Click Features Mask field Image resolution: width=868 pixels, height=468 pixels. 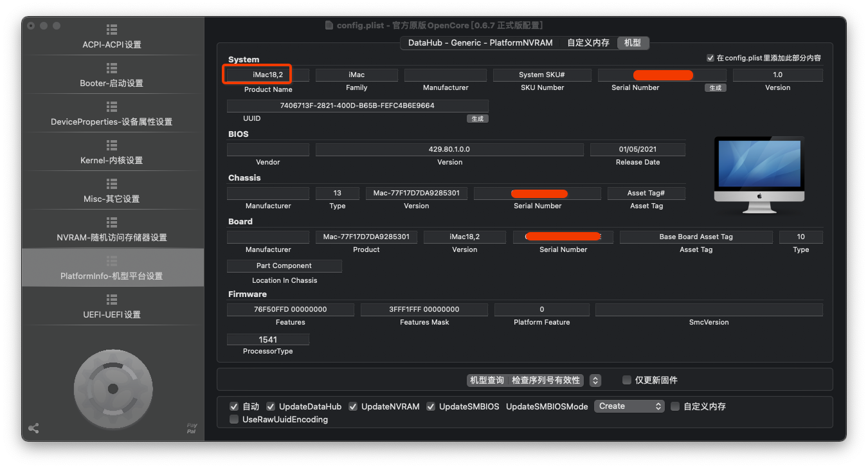pos(424,309)
